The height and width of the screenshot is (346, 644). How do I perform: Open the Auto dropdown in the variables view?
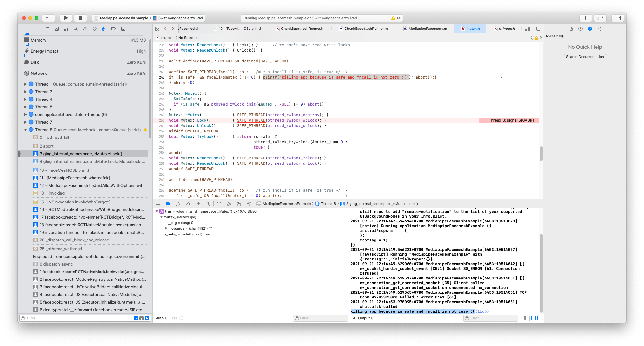click(161, 318)
